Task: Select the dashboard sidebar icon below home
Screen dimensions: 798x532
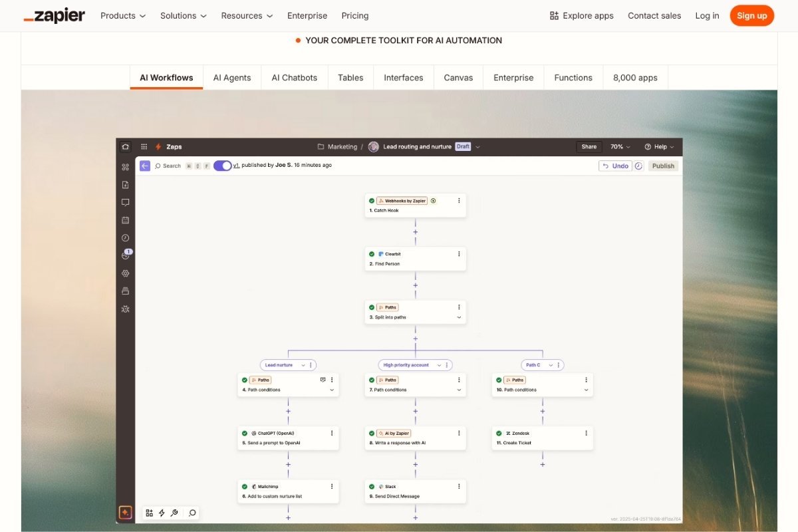Action: coord(125,167)
